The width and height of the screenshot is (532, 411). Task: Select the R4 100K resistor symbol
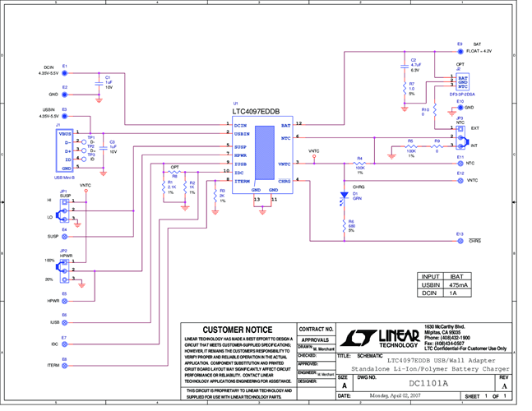coord(359,164)
